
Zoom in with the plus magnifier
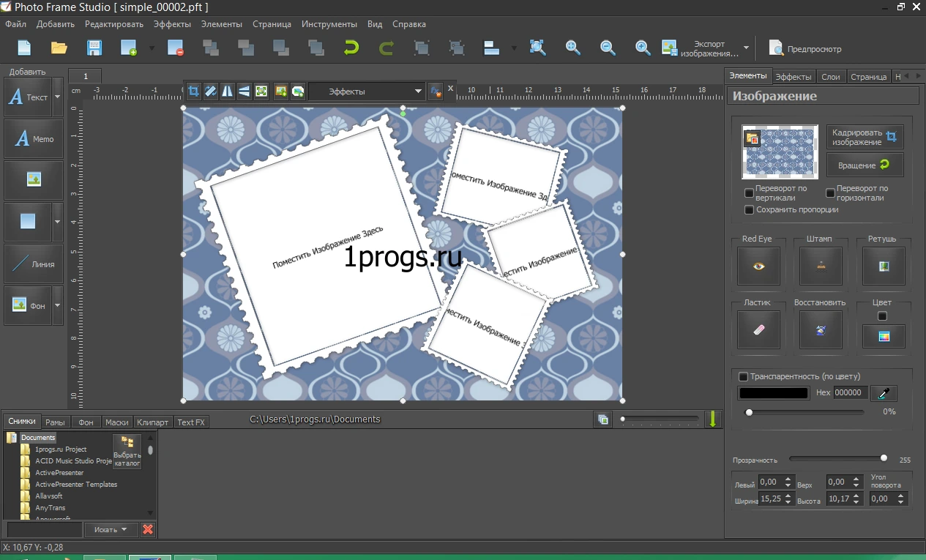point(643,48)
